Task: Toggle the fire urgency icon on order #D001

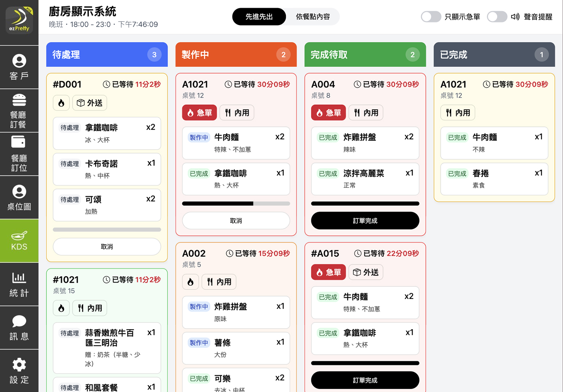Action: click(x=61, y=102)
